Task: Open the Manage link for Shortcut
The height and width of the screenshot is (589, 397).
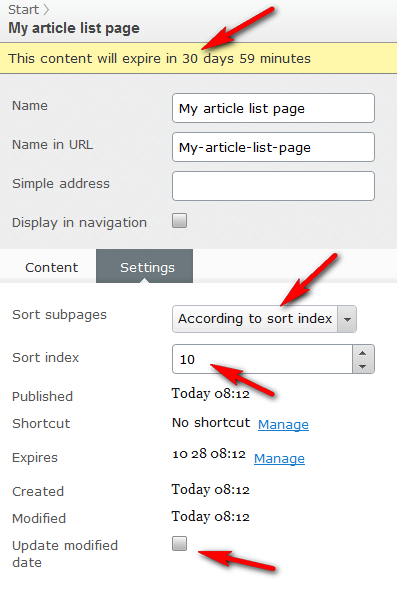Action: [283, 424]
